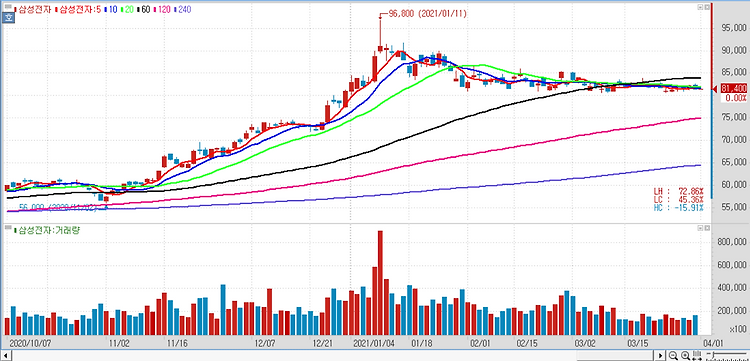Click the 03/02 date label
The width and height of the screenshot is (750, 361).
[585, 343]
